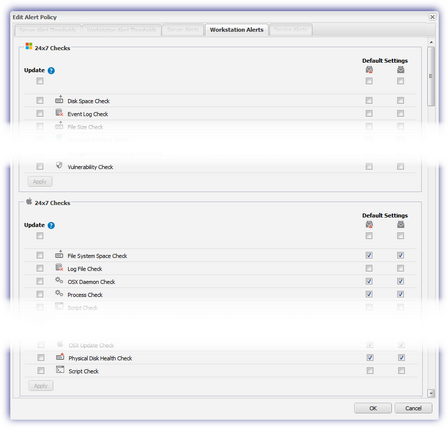Tick the header plain mail checkbox in the Apple section

pyautogui.click(x=401, y=236)
